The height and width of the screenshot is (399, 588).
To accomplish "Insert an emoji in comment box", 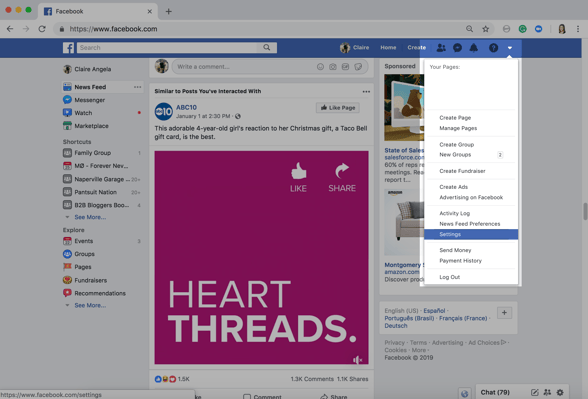I will click(320, 67).
